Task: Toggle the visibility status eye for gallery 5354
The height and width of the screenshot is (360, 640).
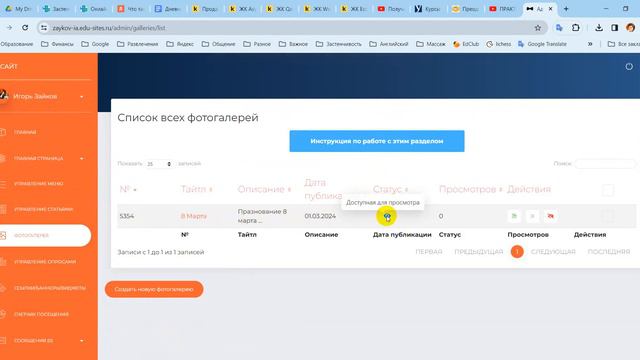Action: (387, 216)
